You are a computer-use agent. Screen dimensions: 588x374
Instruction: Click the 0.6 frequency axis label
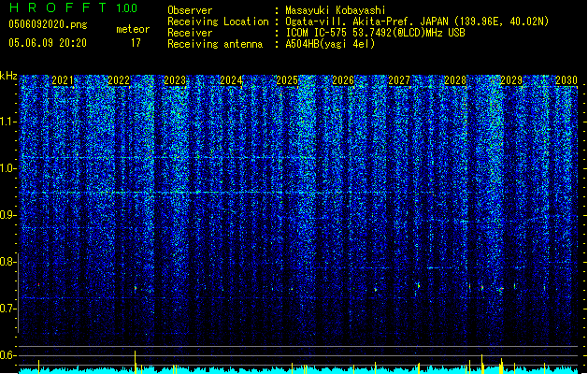[x=8, y=355]
